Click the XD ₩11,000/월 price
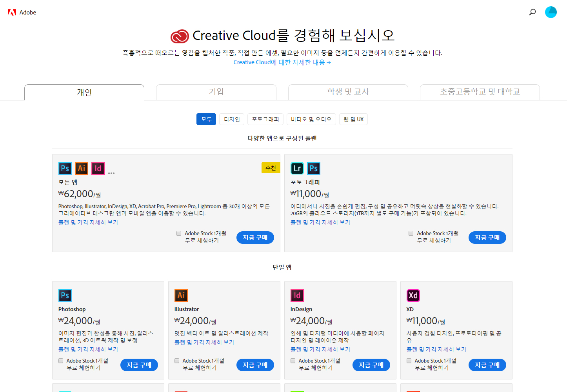567x392 pixels. (426, 321)
